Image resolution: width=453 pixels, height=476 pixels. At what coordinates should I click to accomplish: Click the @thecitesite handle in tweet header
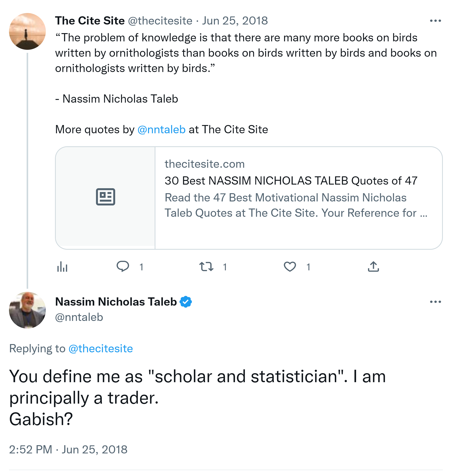(x=160, y=21)
